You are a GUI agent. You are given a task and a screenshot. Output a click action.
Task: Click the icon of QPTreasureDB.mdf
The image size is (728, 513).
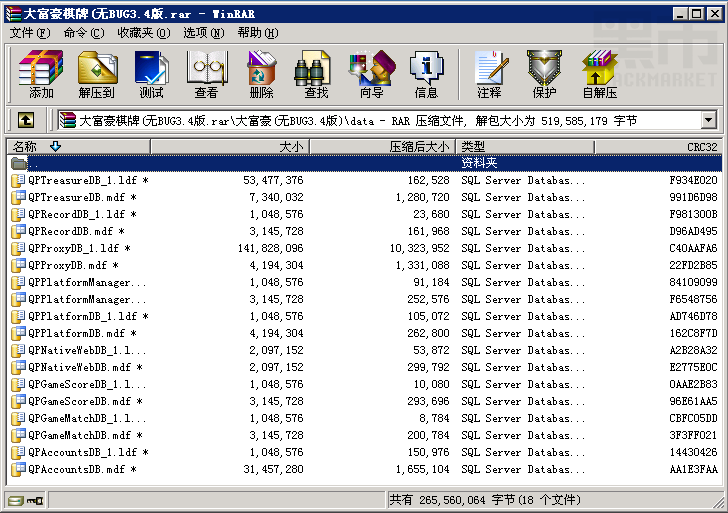click(18, 197)
